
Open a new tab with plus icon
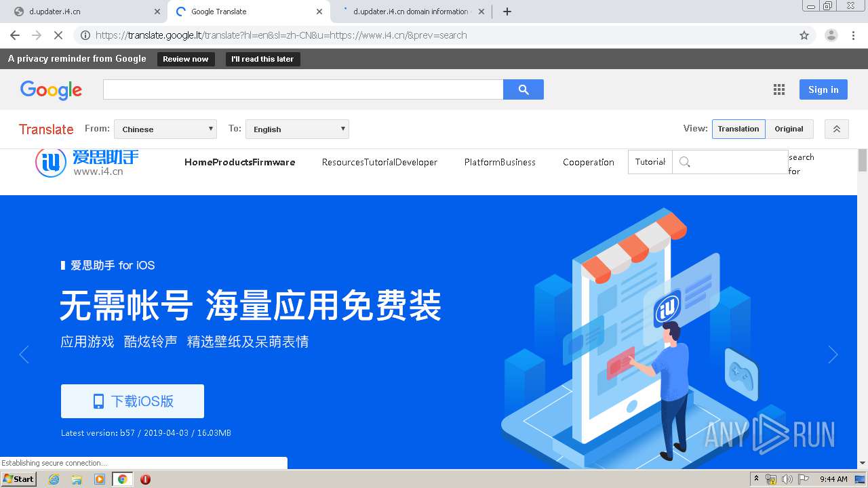coord(507,12)
